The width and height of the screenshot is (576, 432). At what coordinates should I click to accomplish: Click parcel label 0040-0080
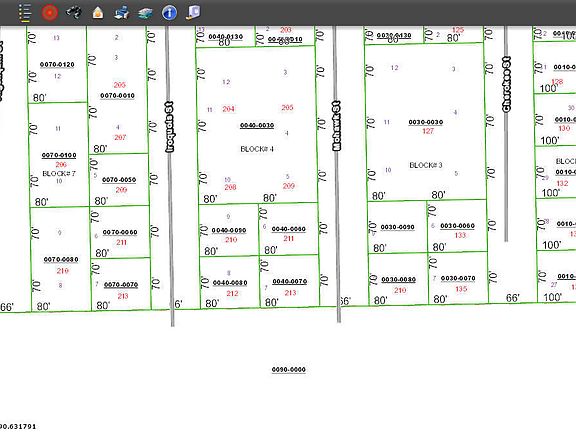click(230, 283)
